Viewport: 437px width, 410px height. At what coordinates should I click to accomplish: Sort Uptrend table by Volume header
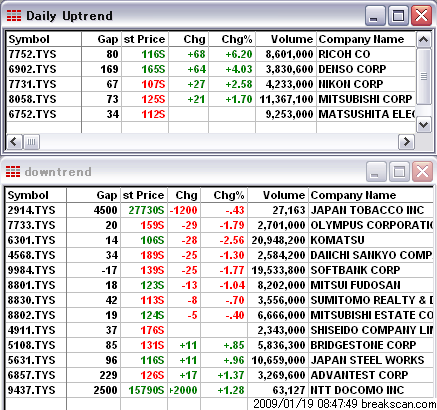coord(286,39)
